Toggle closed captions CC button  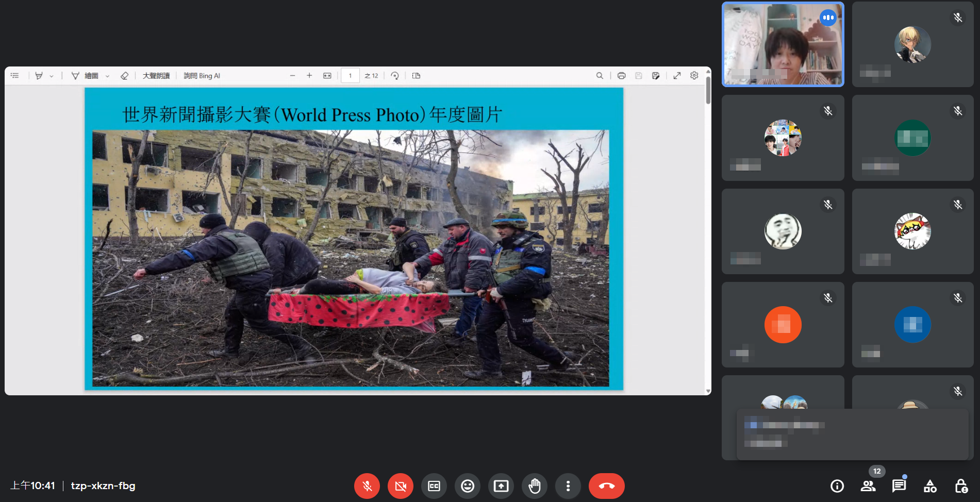point(434,486)
